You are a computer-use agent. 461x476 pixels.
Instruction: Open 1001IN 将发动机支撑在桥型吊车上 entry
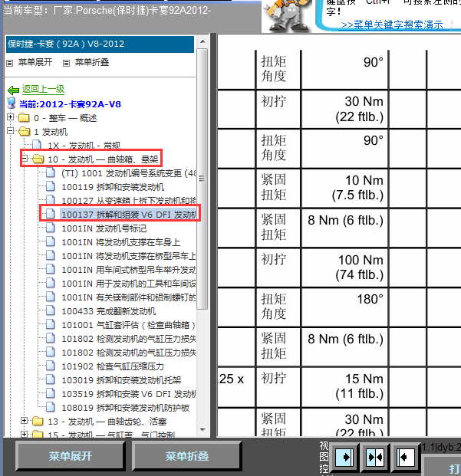(x=128, y=256)
